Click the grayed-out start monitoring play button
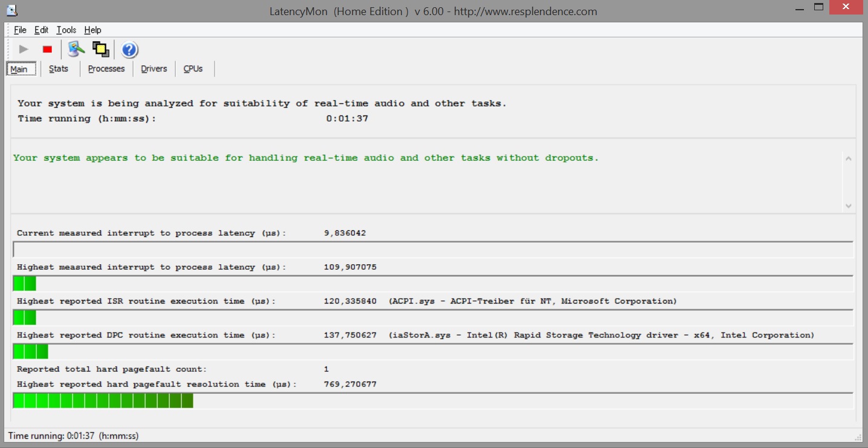The height and width of the screenshot is (448, 868). coord(24,50)
